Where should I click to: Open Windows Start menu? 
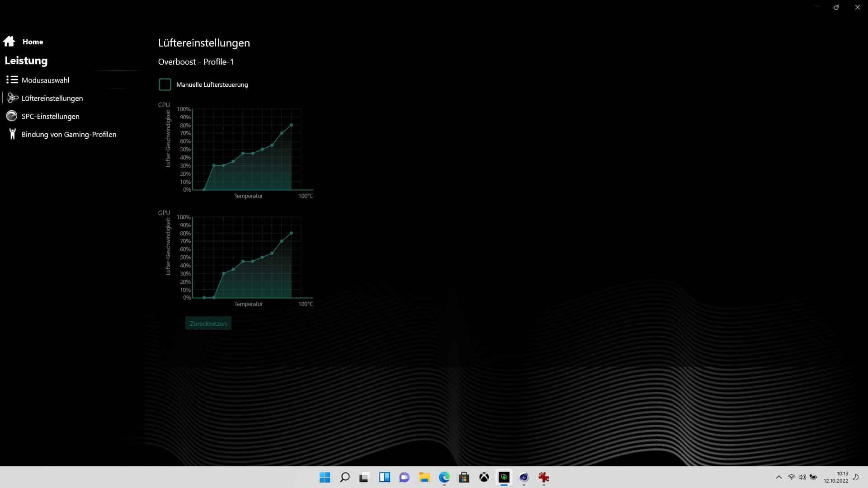(325, 478)
